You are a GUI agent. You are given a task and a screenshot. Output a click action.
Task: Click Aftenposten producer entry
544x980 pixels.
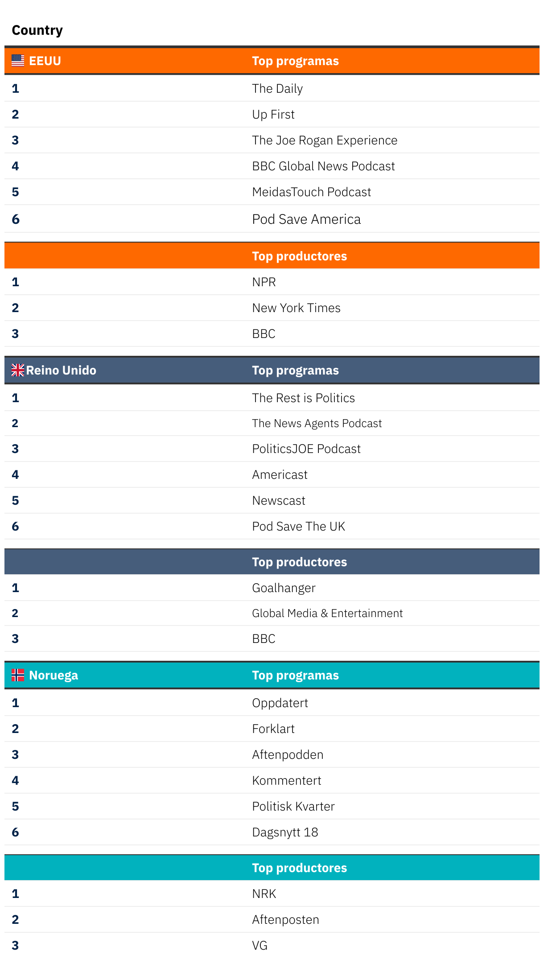pos(285,919)
